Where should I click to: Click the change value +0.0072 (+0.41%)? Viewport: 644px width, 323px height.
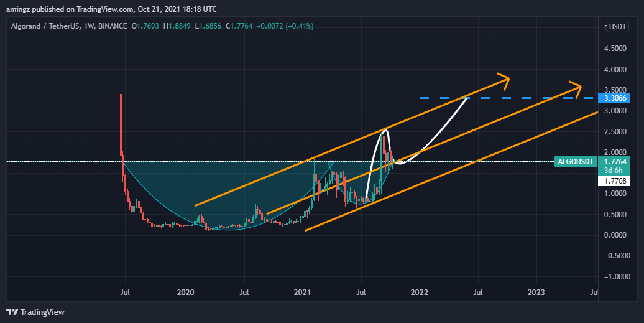[285, 26]
